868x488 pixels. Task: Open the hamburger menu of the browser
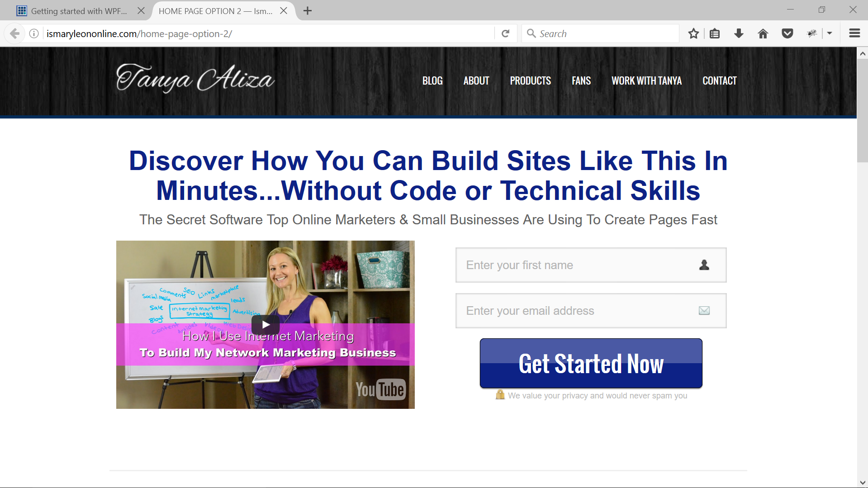point(854,33)
